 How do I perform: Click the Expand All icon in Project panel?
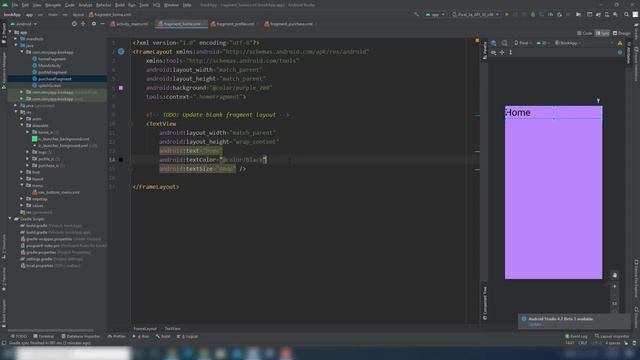click(83, 24)
